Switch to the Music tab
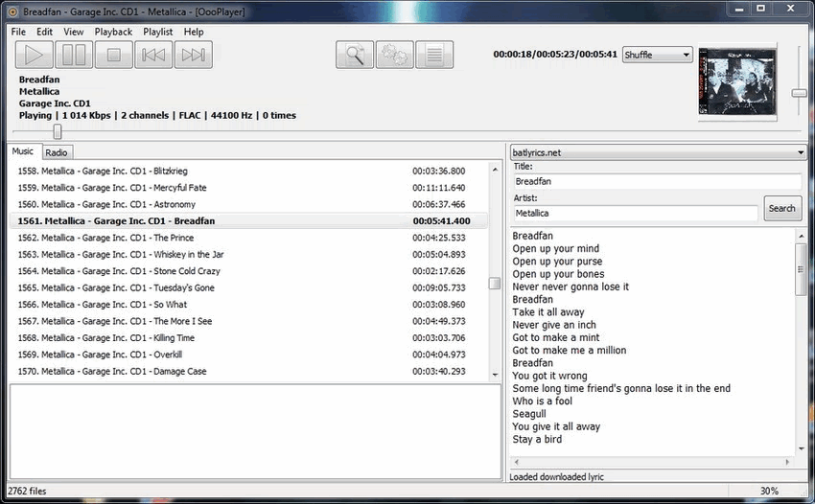The image size is (815, 504). (x=23, y=151)
